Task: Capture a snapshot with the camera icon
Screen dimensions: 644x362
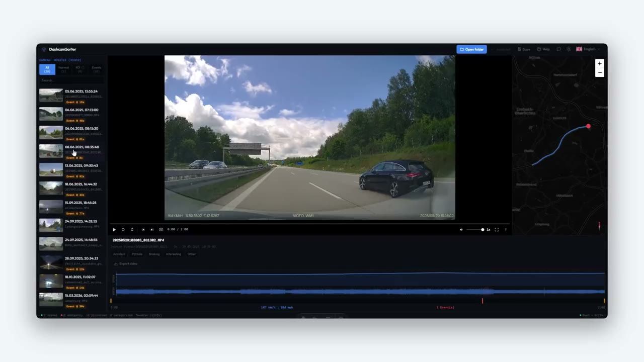Action: (x=161, y=229)
